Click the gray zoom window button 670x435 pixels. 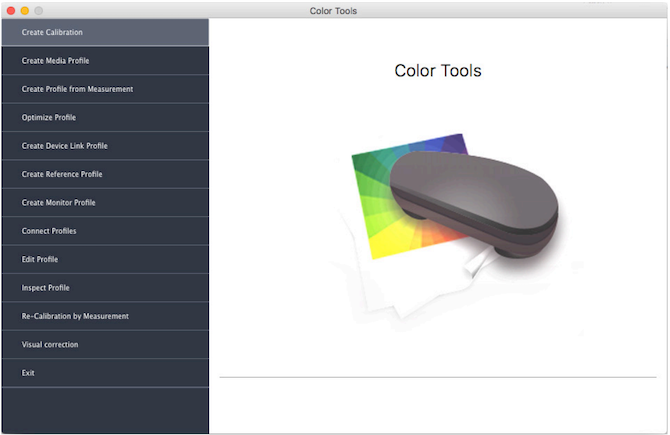tap(39, 10)
